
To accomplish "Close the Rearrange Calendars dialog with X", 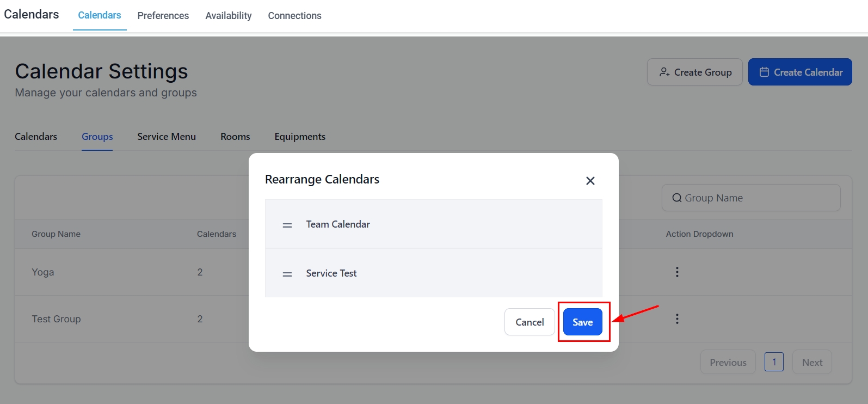I will [x=590, y=181].
